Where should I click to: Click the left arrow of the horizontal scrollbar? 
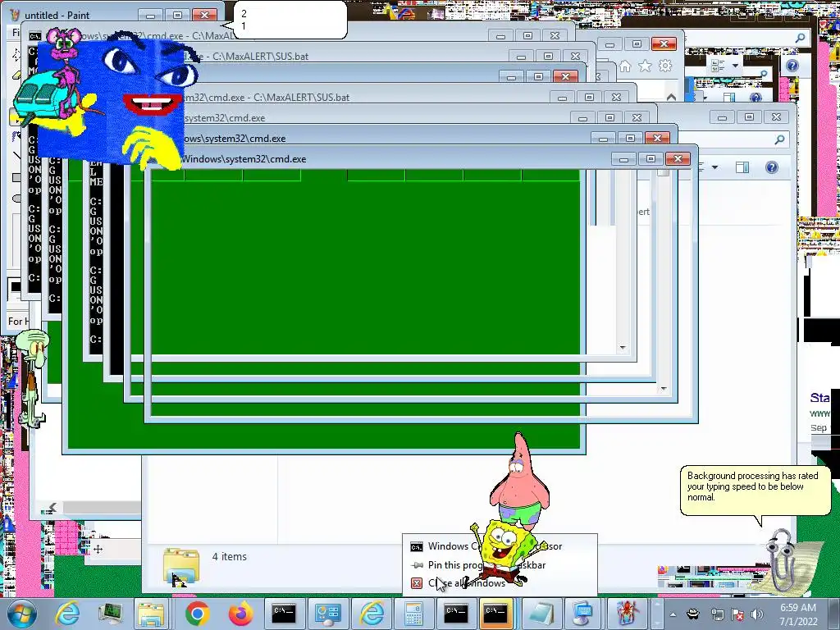point(52,507)
